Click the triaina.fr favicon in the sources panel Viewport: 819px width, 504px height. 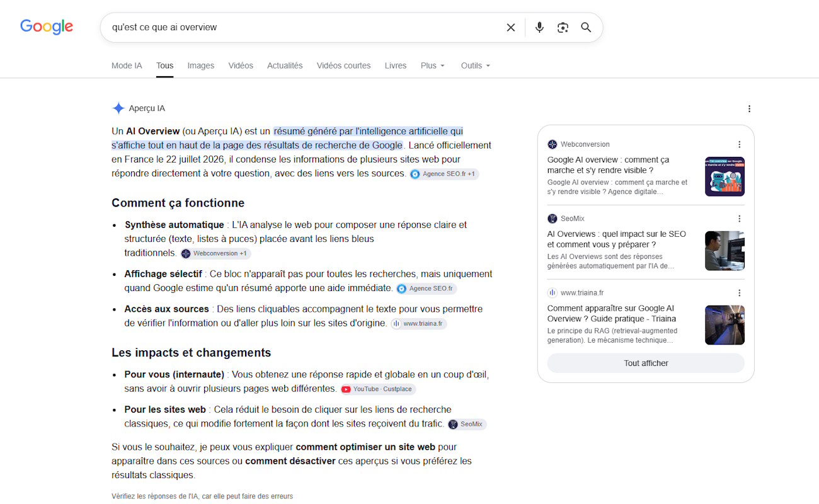[x=553, y=293]
